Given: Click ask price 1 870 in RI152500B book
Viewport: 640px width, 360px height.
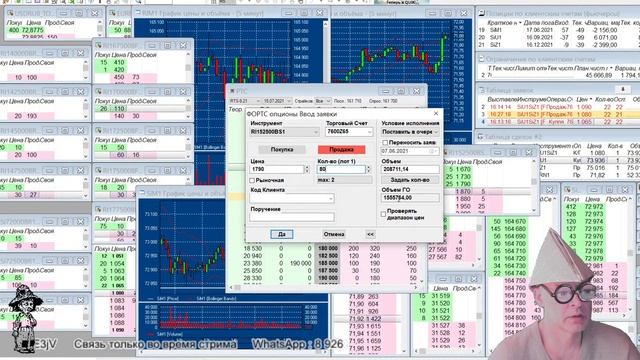Looking at the screenshot, I should (x=463, y=191).
